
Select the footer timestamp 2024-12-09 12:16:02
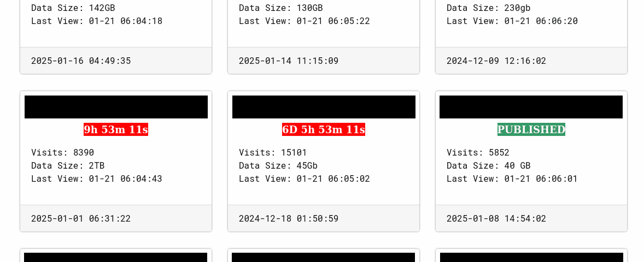(496, 61)
